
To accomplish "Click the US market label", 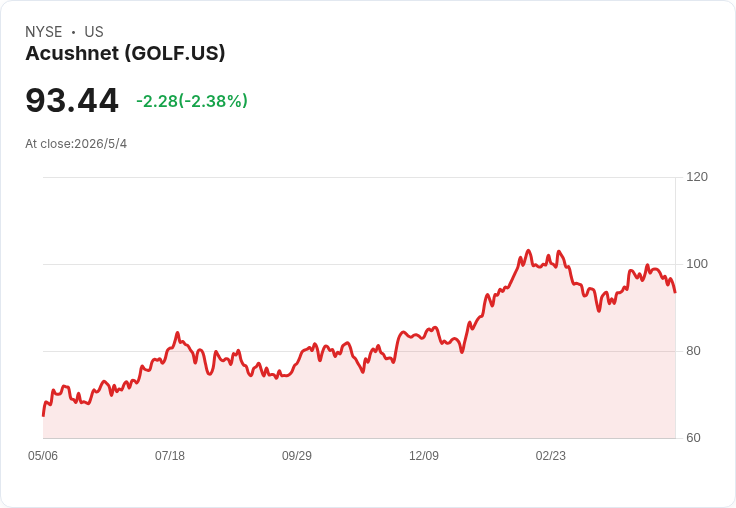I will click(94, 32).
